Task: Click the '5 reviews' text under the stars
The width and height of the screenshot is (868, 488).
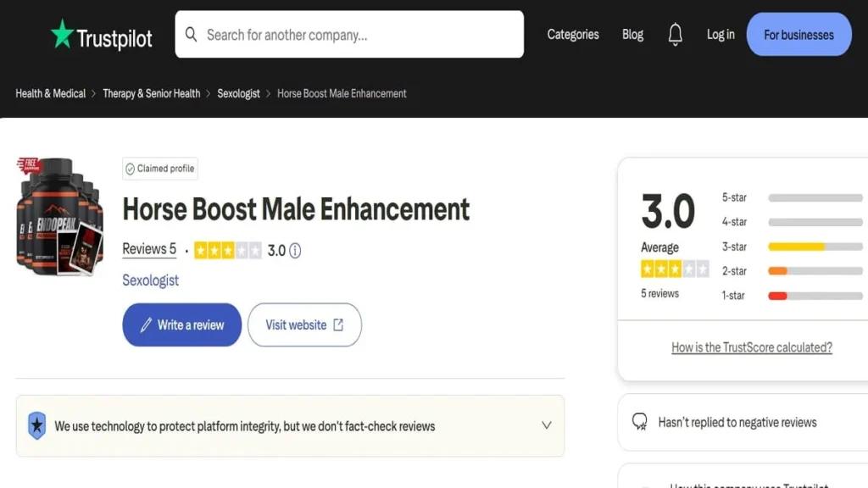Action: coord(659,294)
